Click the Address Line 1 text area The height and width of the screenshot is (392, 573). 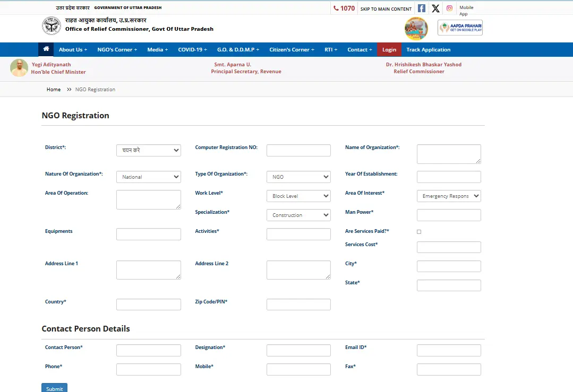click(x=149, y=270)
